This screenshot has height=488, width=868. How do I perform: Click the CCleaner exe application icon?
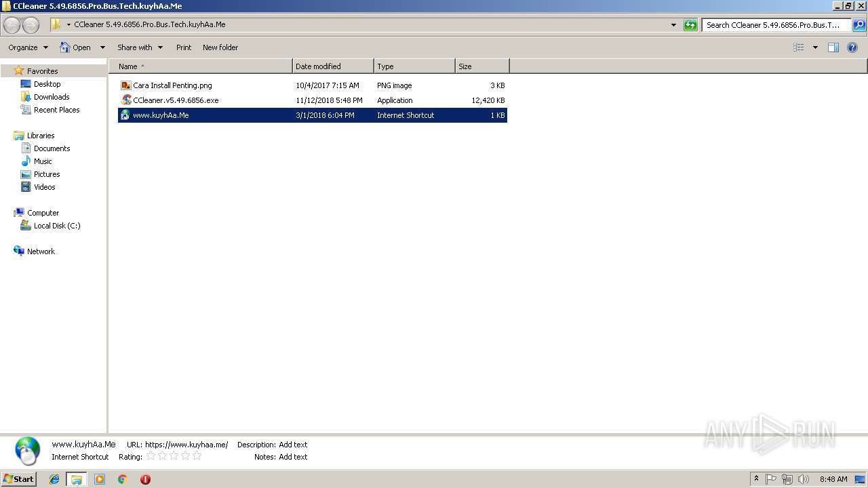point(125,100)
